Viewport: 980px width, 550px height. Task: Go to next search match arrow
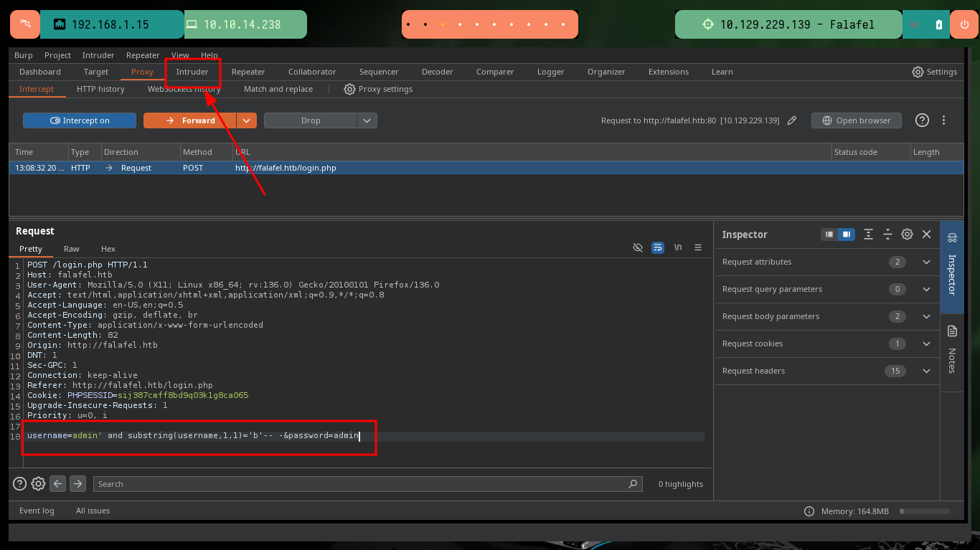[x=78, y=483]
